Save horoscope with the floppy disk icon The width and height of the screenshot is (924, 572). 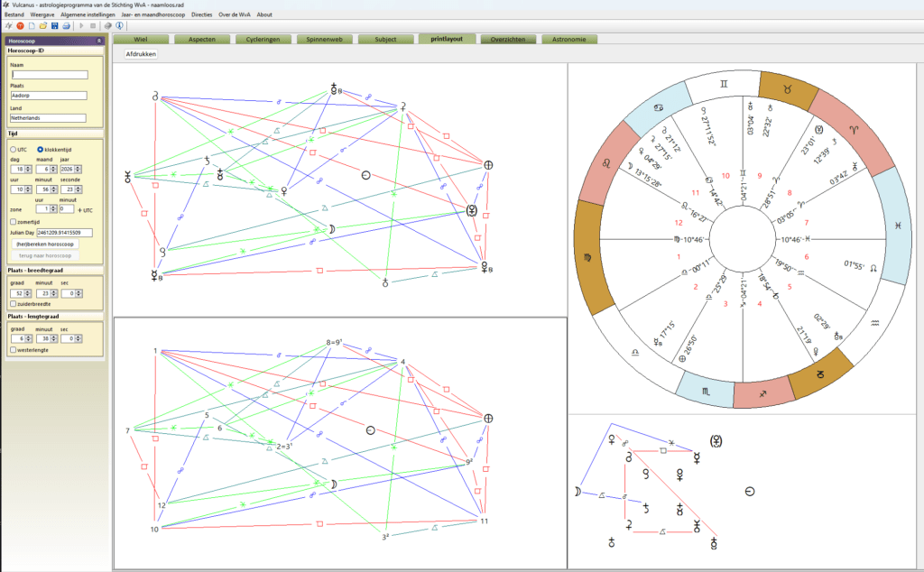pos(55,26)
